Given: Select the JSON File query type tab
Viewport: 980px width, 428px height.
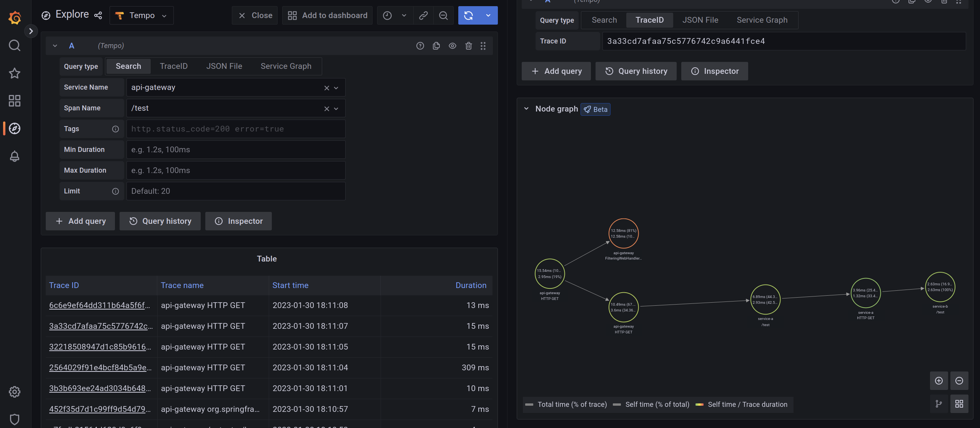Looking at the screenshot, I should pyautogui.click(x=224, y=66).
